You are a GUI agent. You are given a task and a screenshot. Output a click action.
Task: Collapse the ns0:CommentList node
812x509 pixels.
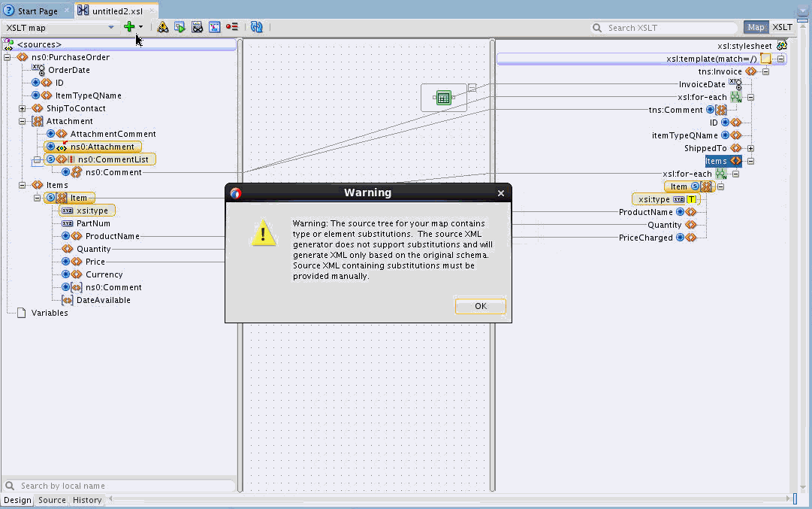point(37,159)
